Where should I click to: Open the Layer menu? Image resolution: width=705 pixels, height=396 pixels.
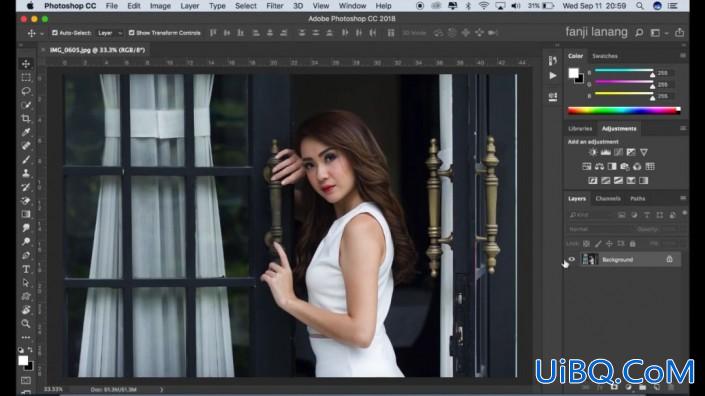click(190, 6)
